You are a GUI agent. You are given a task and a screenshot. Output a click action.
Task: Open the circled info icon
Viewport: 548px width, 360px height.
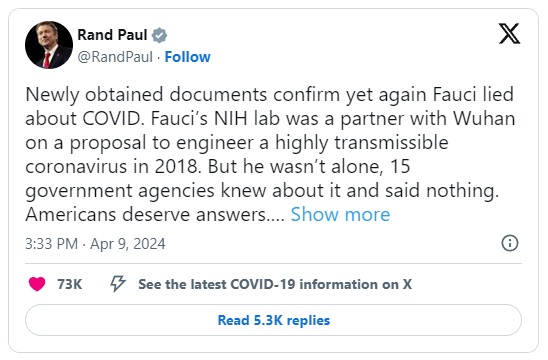coord(510,243)
